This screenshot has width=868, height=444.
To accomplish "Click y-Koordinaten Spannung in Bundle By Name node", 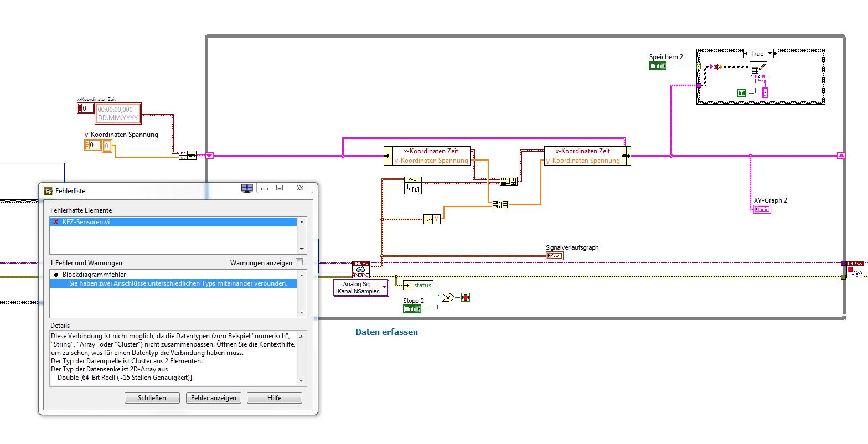I will click(x=583, y=161).
